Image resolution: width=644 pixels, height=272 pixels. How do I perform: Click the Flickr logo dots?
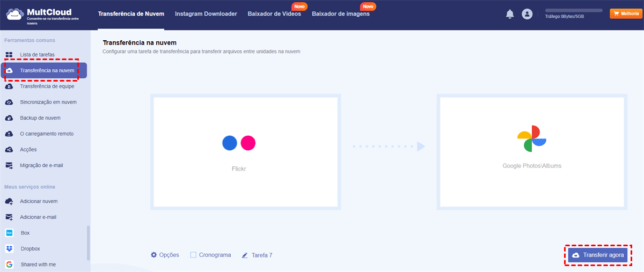click(239, 143)
